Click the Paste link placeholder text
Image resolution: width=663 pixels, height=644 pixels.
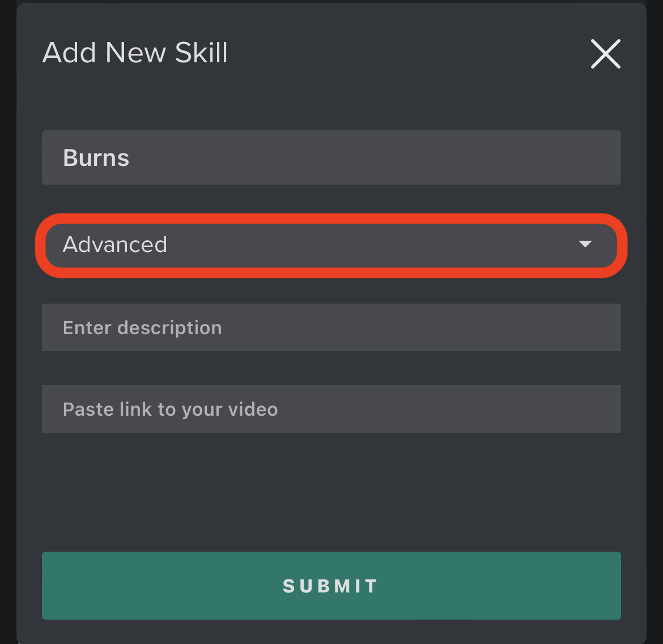(x=171, y=410)
